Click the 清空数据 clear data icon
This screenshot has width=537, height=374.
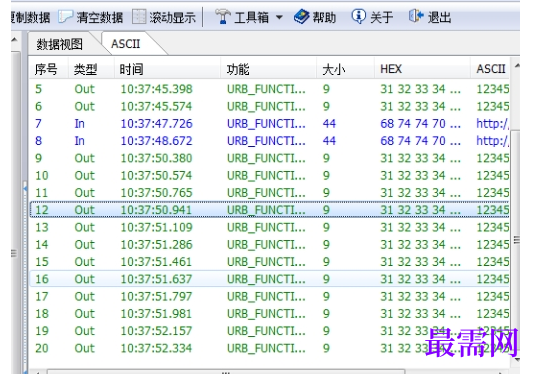(66, 16)
